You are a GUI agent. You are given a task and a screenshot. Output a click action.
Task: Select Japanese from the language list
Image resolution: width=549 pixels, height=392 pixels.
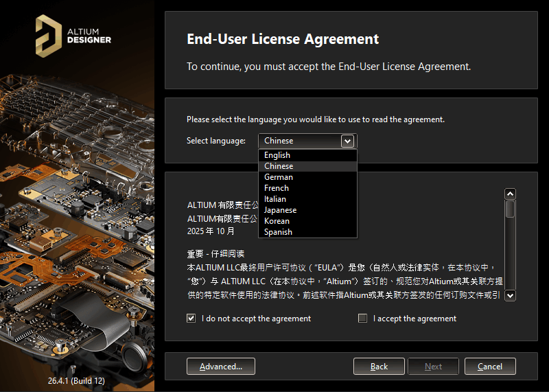pyautogui.click(x=281, y=210)
